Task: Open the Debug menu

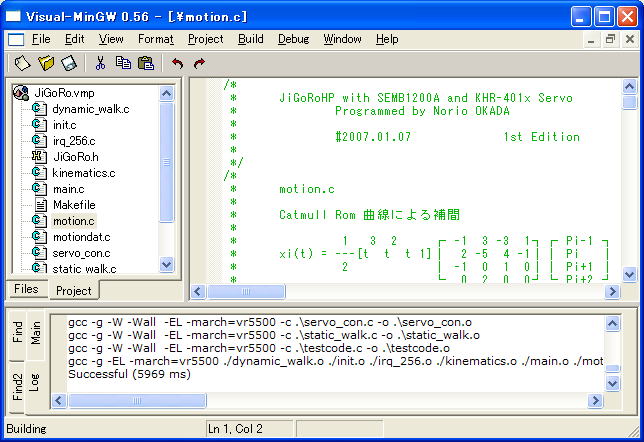Action: pos(293,39)
